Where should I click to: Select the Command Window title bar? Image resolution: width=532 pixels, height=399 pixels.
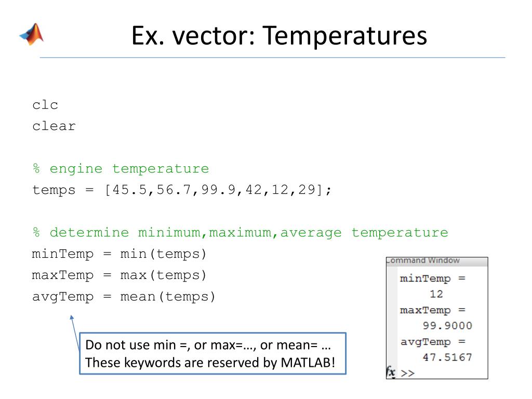437,261
